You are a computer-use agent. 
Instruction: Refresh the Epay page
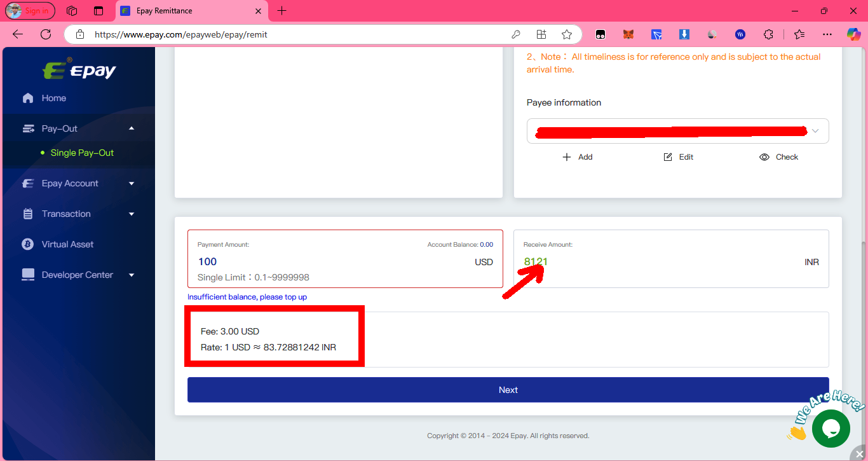[46, 34]
